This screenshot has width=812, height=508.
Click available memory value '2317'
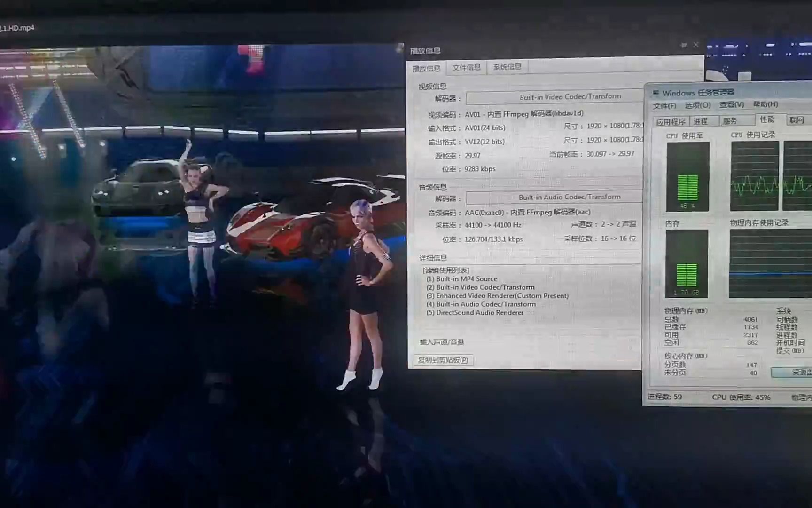coord(750,335)
